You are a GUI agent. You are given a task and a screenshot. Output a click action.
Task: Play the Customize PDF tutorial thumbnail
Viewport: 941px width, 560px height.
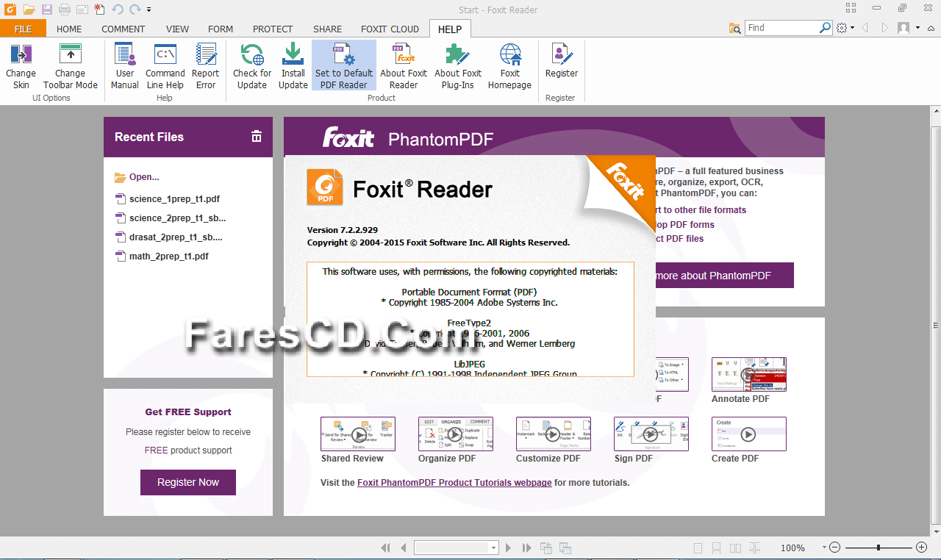pos(554,434)
